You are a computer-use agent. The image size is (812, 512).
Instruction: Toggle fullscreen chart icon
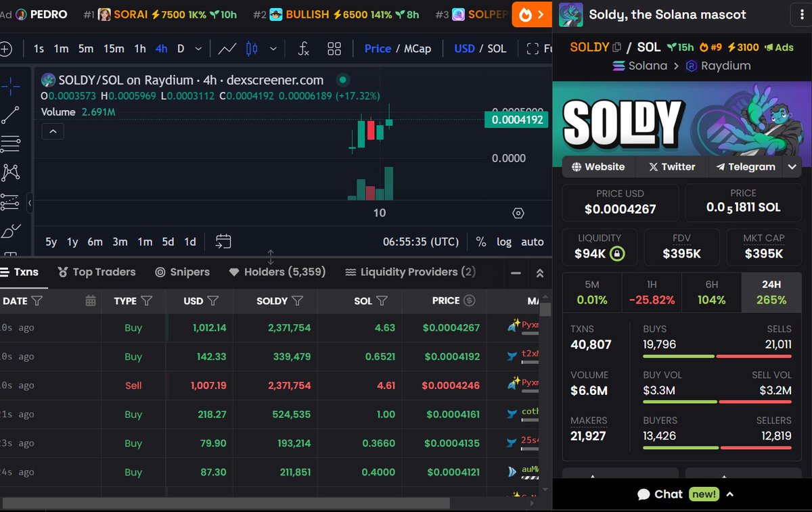[x=533, y=49]
